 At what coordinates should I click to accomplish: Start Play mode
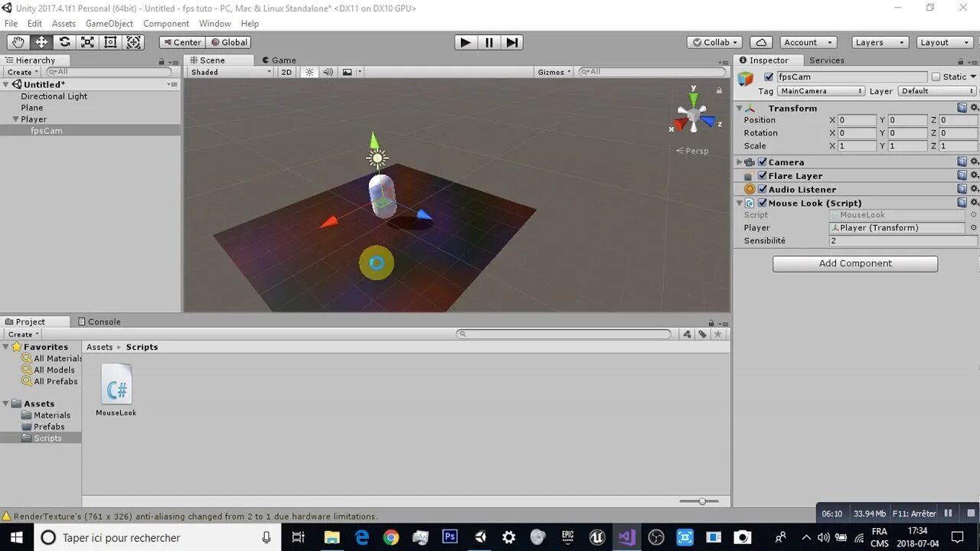465,42
